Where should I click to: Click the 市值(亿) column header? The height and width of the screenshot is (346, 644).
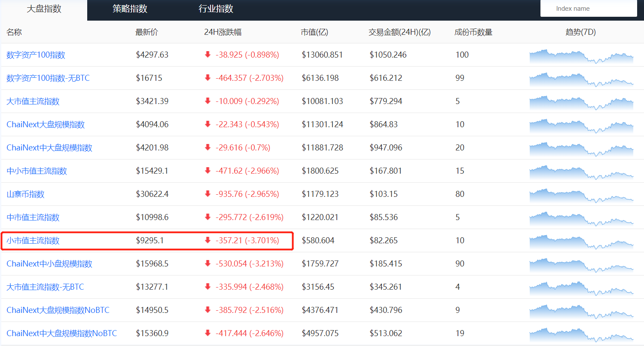click(314, 32)
